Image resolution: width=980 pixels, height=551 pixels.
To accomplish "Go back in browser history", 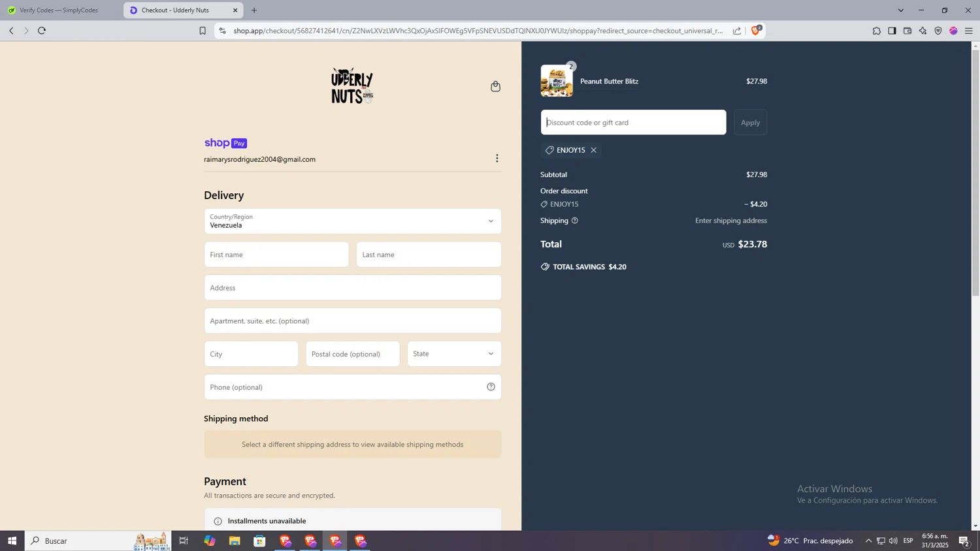I will click(x=11, y=31).
